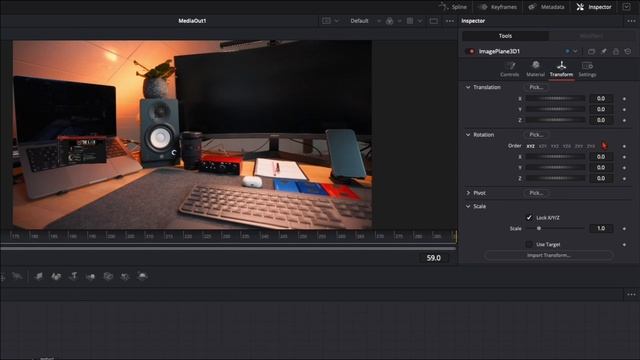Open the Material tab icon
640x360 pixels.
pyautogui.click(x=536, y=69)
